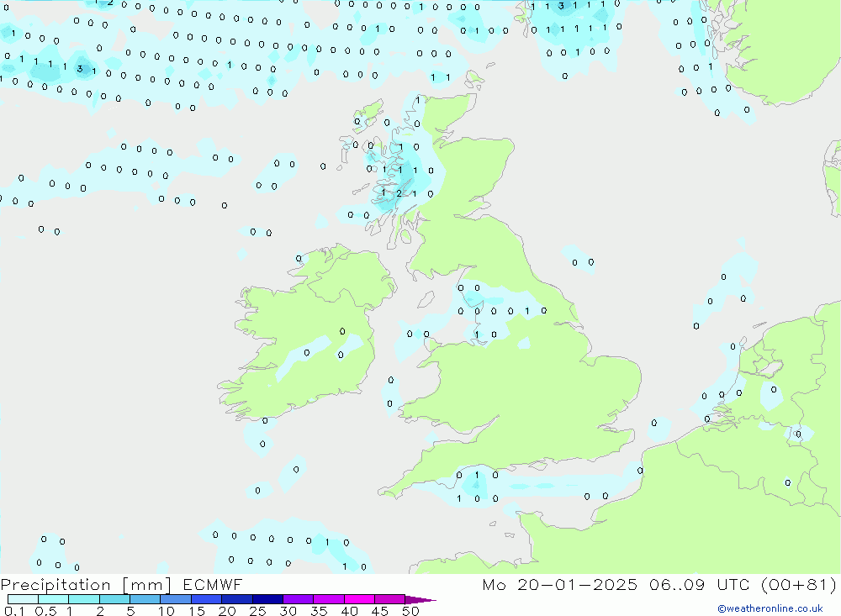The height and width of the screenshot is (616, 841).
Task: Open the weatheronline.co.uk copyright link
Action: [x=770, y=608]
